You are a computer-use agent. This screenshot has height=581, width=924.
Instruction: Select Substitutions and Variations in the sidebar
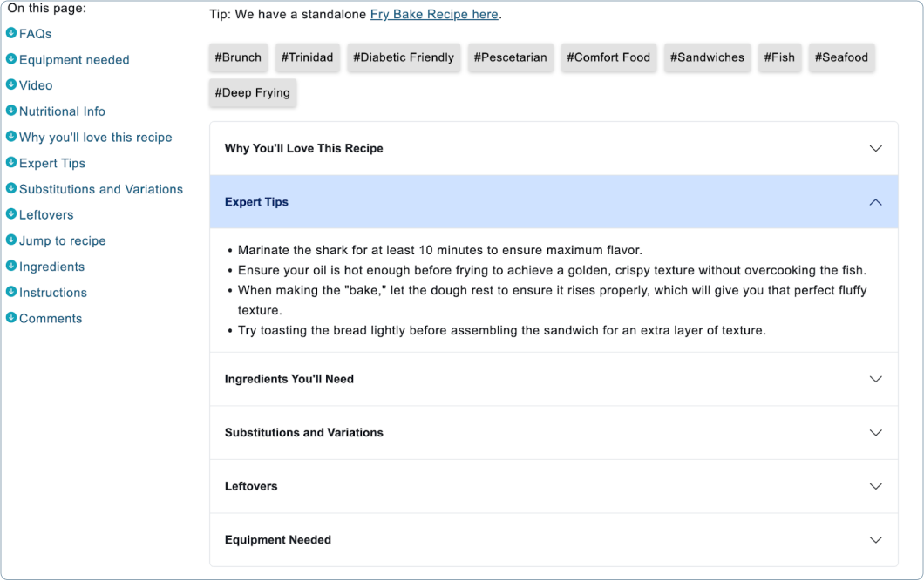tap(101, 189)
